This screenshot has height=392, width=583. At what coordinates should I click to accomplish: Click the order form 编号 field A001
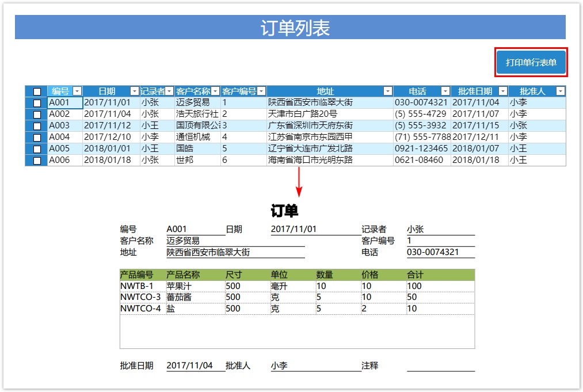(196, 230)
